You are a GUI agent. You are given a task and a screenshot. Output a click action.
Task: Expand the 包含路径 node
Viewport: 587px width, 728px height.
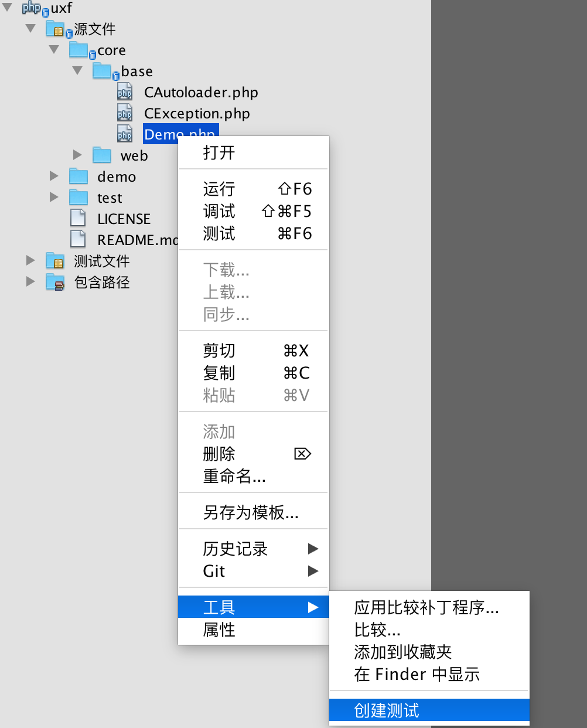coord(30,281)
